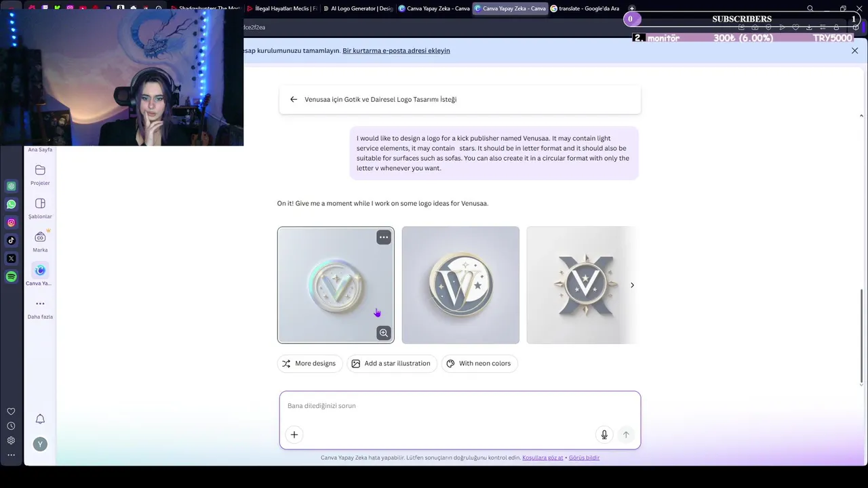Start voice input with the microphone
868x488 pixels.
coord(604,434)
